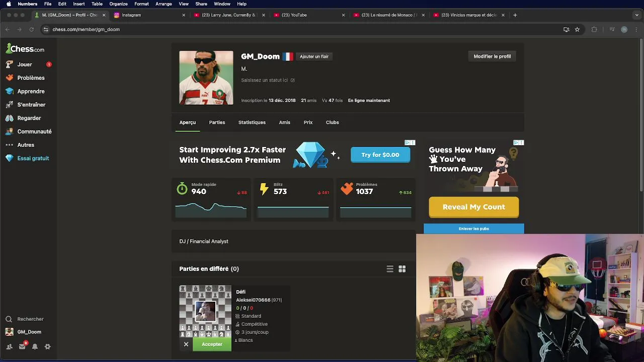Open S'entraîner in the sidebar
The width and height of the screenshot is (644, 362).
tap(31, 105)
